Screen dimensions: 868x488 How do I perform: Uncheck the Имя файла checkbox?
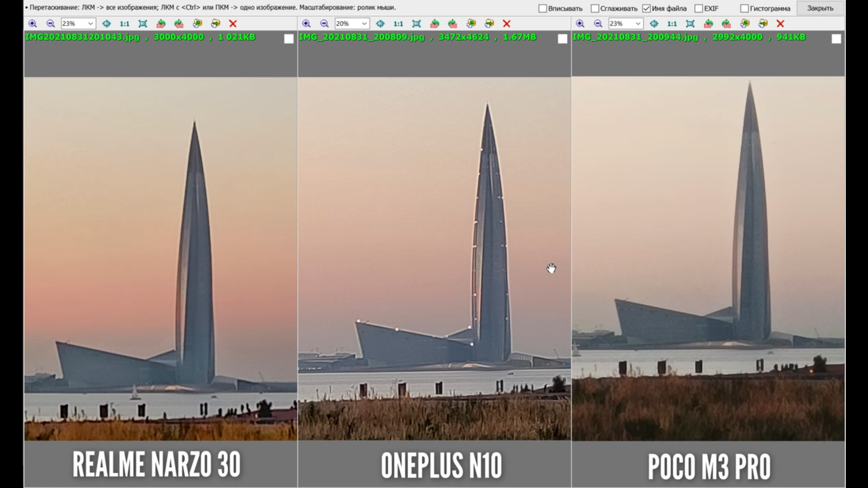click(646, 9)
